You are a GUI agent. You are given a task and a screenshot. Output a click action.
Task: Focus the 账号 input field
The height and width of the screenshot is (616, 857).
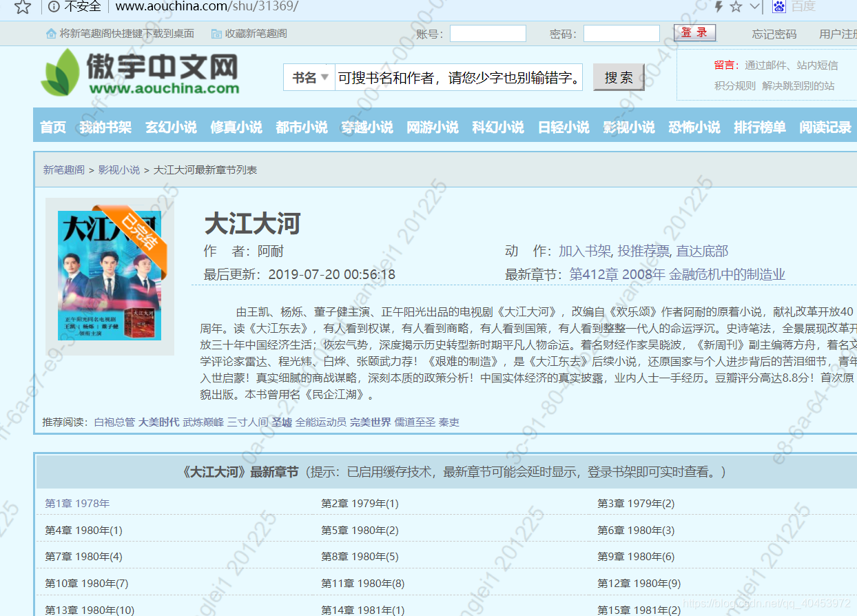[x=488, y=33]
